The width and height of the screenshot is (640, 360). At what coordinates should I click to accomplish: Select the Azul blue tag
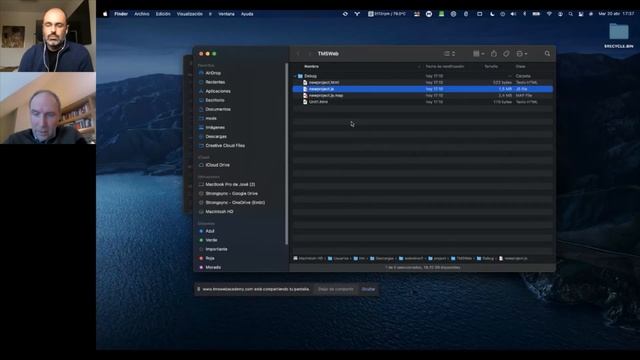click(207, 231)
